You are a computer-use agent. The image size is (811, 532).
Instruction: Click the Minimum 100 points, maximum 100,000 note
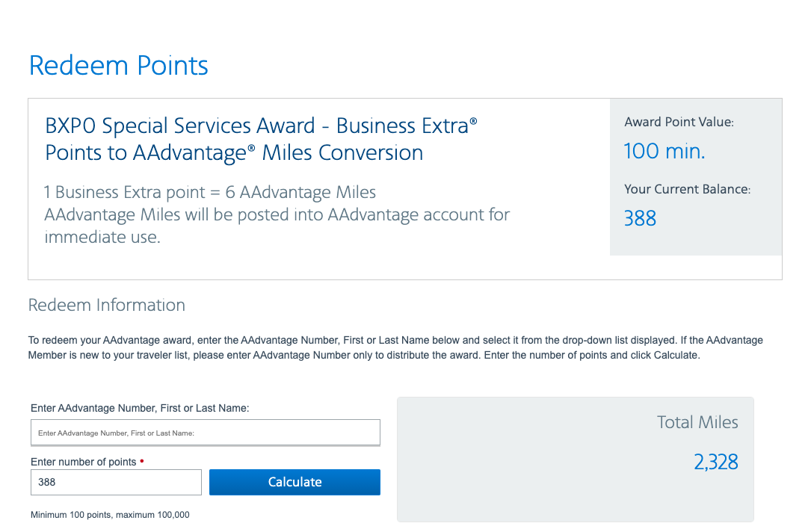point(110,514)
